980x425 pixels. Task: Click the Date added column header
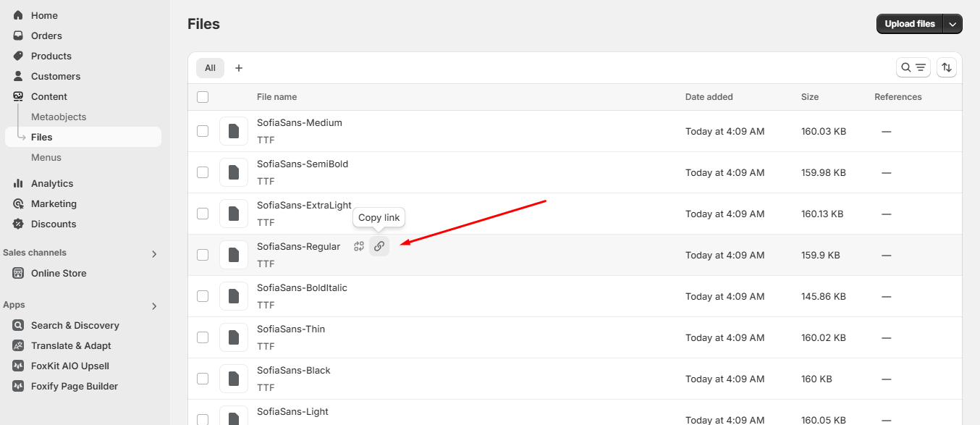pos(709,97)
